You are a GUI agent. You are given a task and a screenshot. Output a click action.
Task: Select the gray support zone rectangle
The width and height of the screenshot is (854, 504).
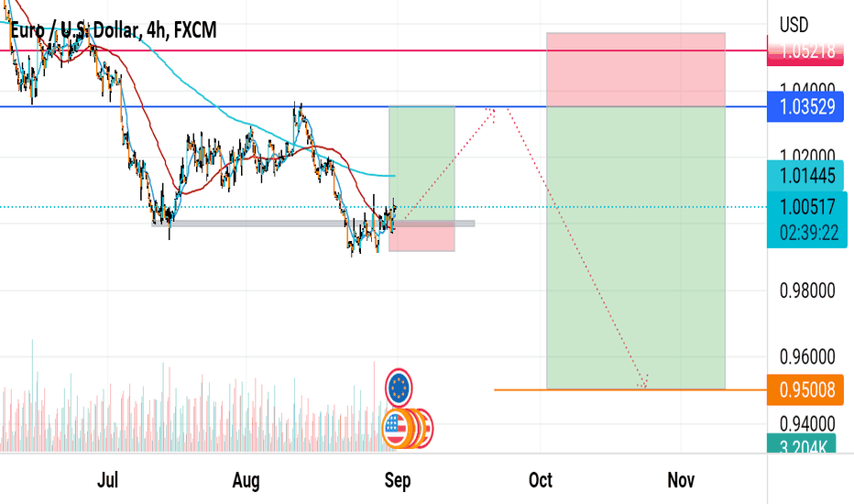click(313, 224)
